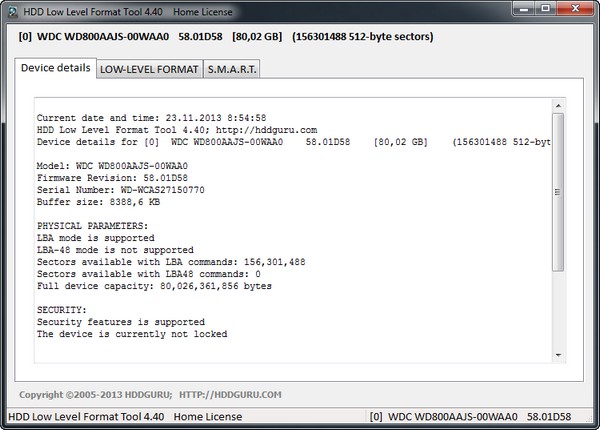Click the Copyright ©2005-2013 HDDGURU text

click(x=95, y=394)
